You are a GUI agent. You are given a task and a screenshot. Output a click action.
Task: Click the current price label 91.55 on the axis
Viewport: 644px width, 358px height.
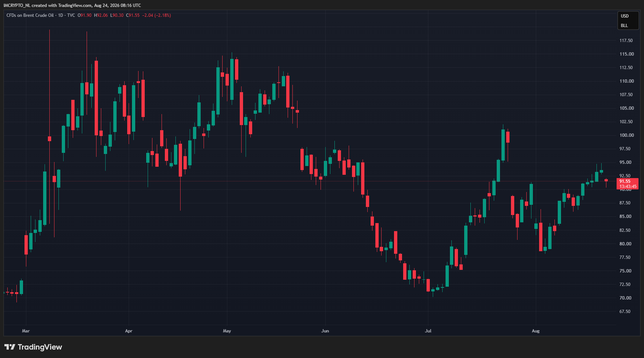625,181
